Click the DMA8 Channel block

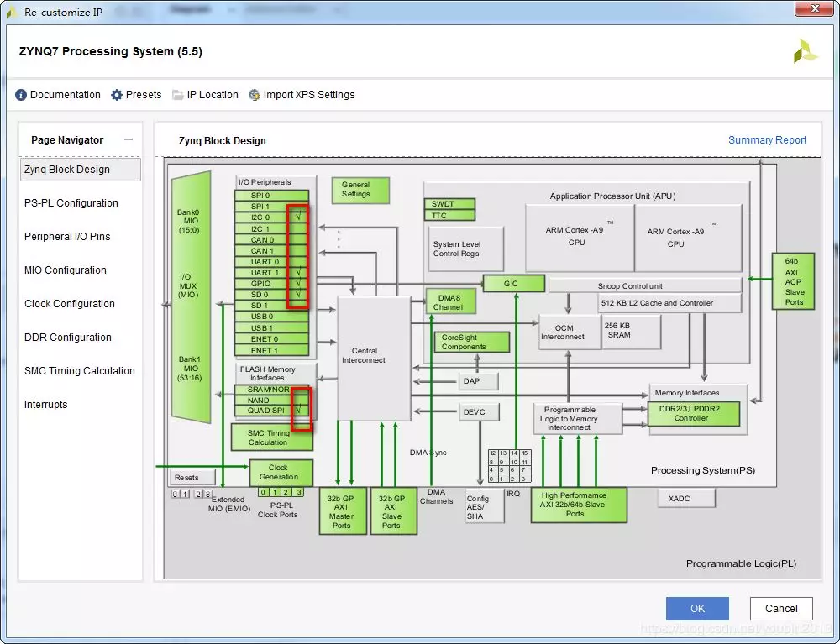450,301
